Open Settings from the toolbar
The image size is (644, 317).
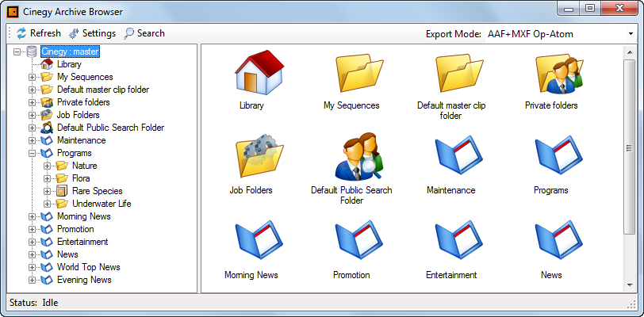pyautogui.click(x=92, y=33)
